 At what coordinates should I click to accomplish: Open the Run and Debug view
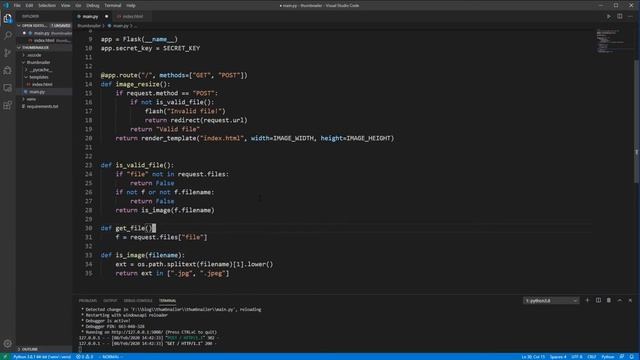8,70
